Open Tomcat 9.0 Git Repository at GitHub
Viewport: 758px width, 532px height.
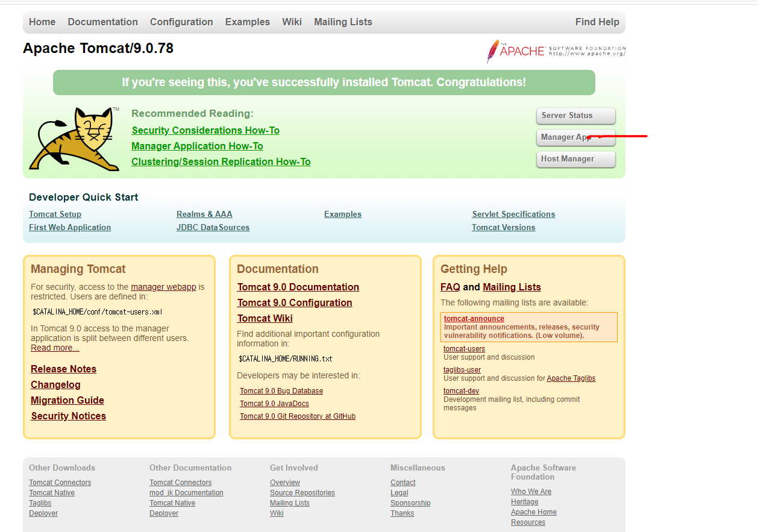(x=298, y=416)
